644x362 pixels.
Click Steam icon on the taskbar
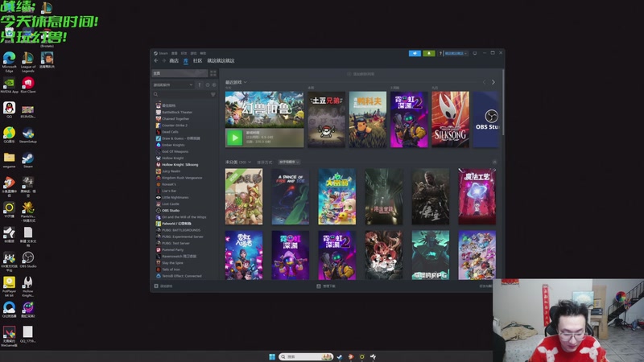click(340, 356)
